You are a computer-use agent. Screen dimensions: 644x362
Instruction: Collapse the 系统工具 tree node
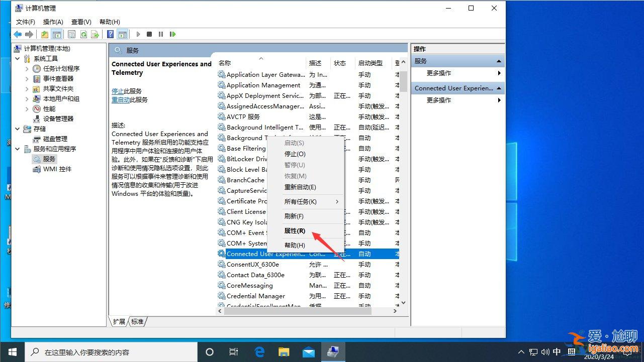click(x=17, y=58)
